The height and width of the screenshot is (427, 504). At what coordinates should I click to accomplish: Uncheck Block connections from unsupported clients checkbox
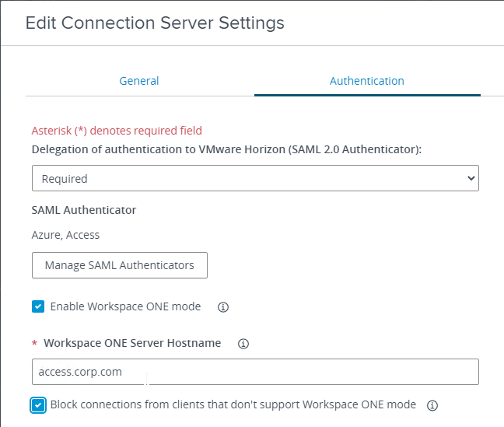pos(38,404)
